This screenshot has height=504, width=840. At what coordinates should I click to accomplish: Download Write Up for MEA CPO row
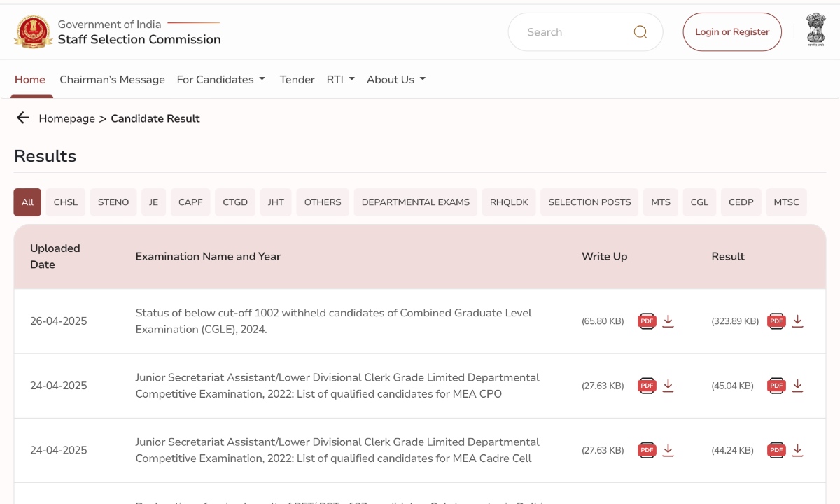pos(668,386)
